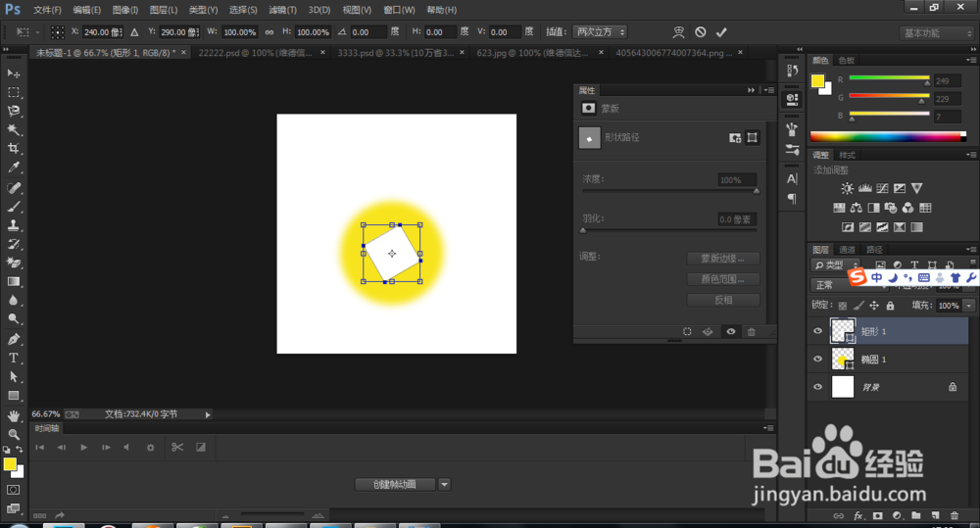Open the 基本功能 workspace dropdown
The height and width of the screenshot is (528, 980).
click(x=937, y=33)
